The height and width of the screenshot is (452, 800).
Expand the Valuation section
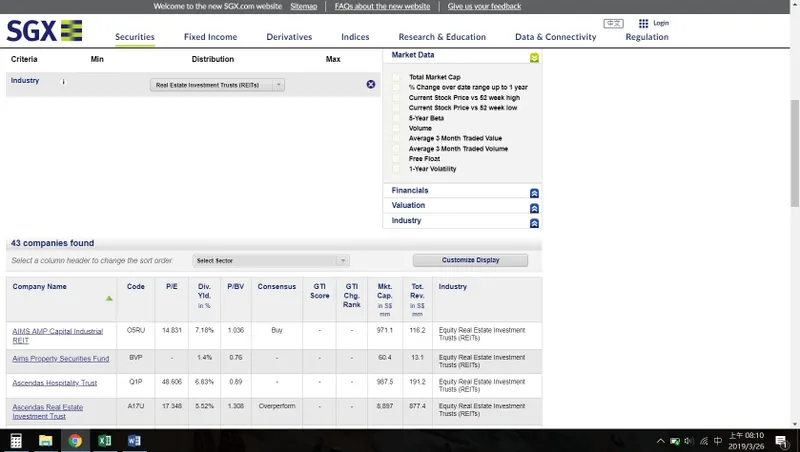[534, 208]
